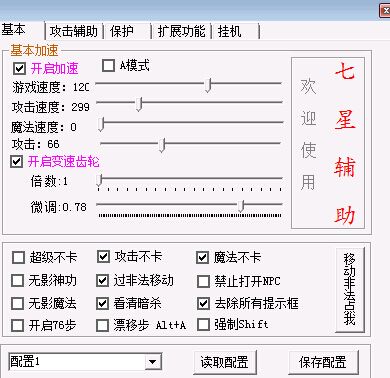The width and height of the screenshot is (390, 378).
Task: Check the 无影魔法 option
Action: (17, 304)
